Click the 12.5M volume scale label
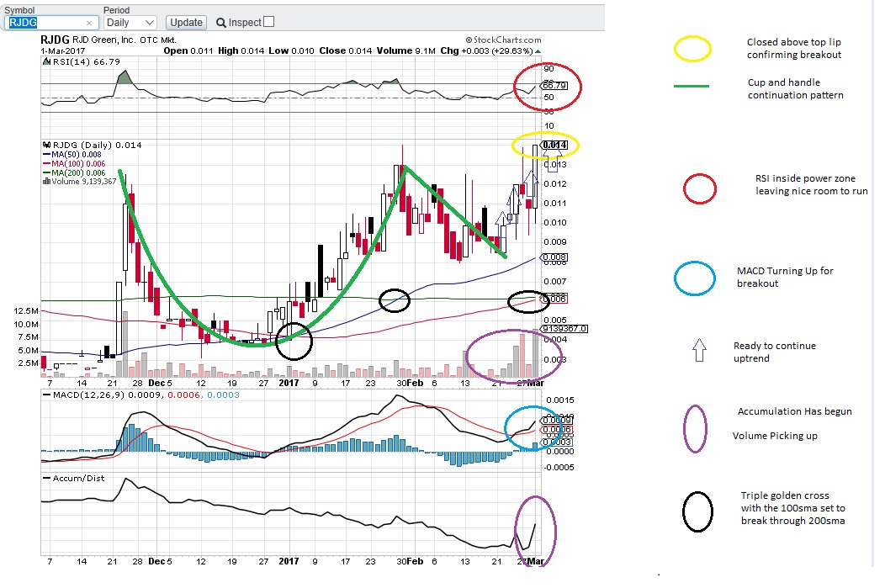 [x=26, y=311]
